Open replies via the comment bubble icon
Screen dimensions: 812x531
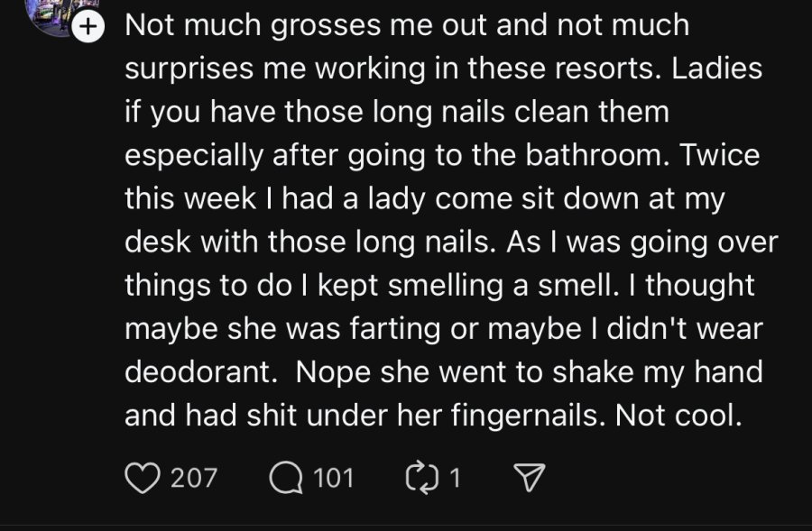click(x=286, y=478)
